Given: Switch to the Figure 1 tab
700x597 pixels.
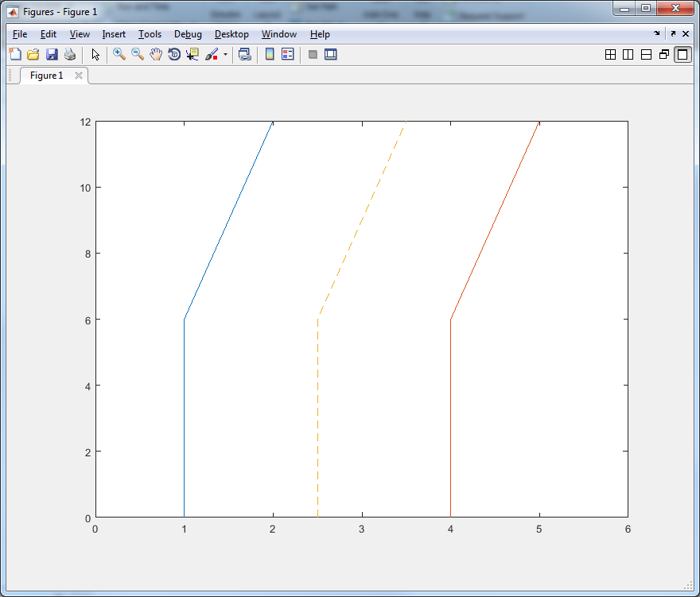Looking at the screenshot, I should coord(46,76).
